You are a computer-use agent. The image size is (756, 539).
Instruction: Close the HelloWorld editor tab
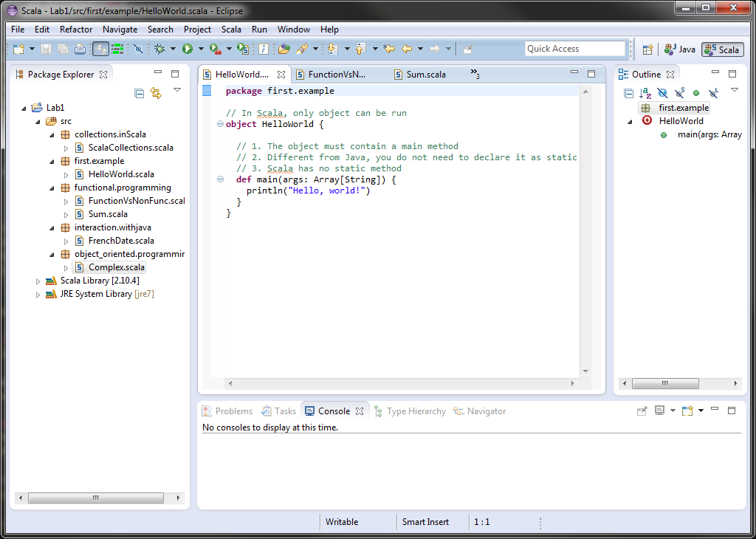(281, 75)
